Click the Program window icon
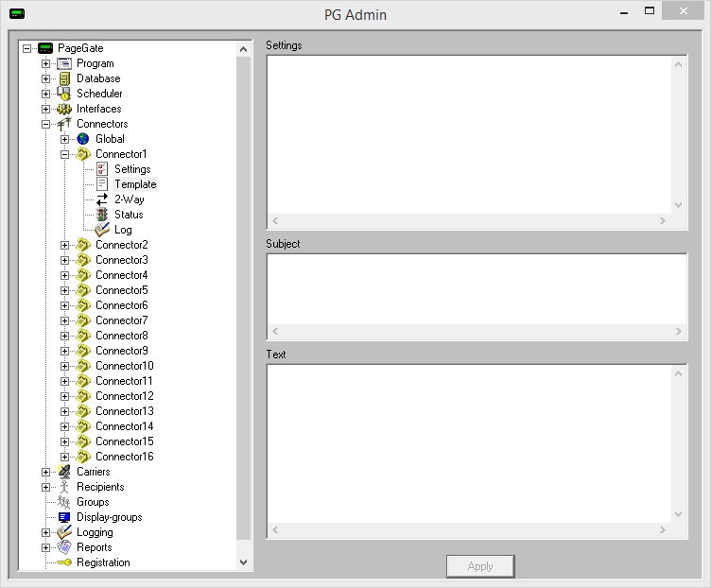 pyautogui.click(x=64, y=63)
